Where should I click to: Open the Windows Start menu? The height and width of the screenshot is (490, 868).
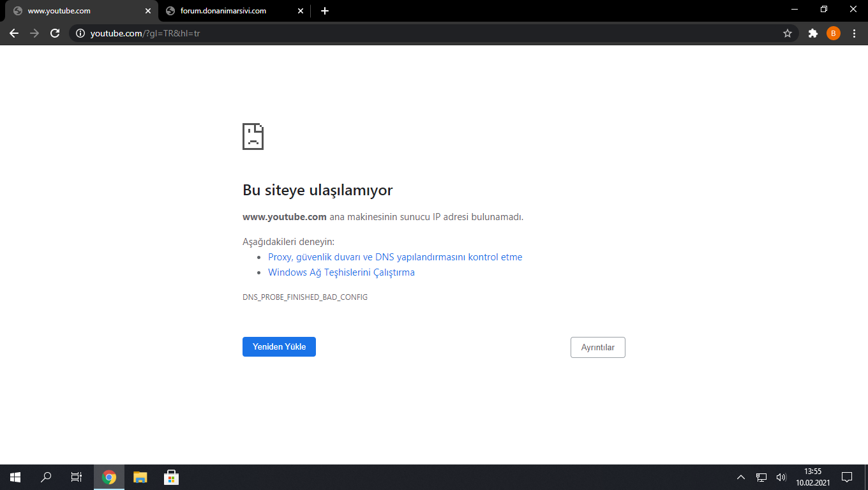15,477
